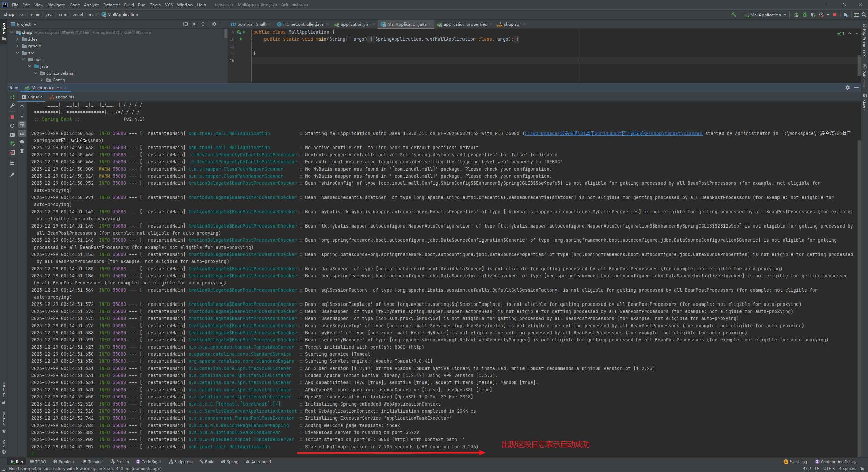This screenshot has height=472, width=868.
Task: Click the Build project hammer icon
Action: coord(734,15)
